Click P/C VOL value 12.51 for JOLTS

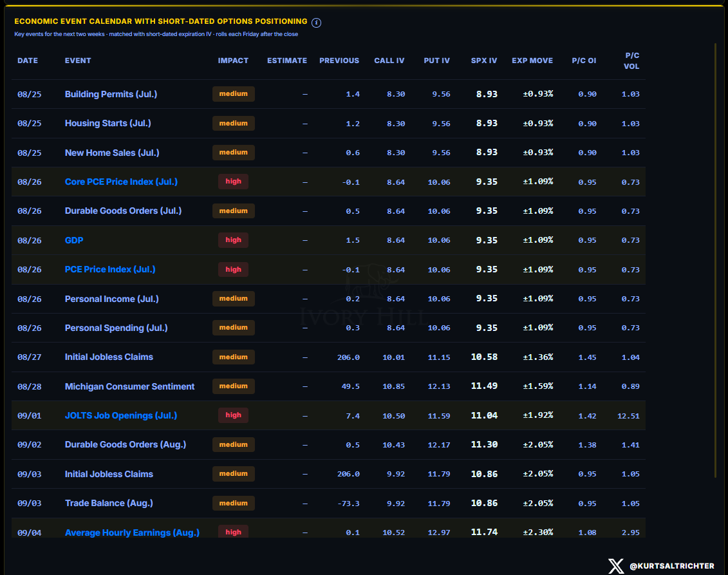point(628,416)
